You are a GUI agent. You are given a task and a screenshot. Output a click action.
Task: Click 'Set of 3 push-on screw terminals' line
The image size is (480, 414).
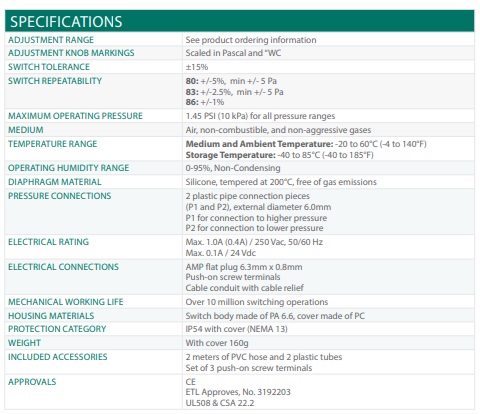(x=249, y=368)
